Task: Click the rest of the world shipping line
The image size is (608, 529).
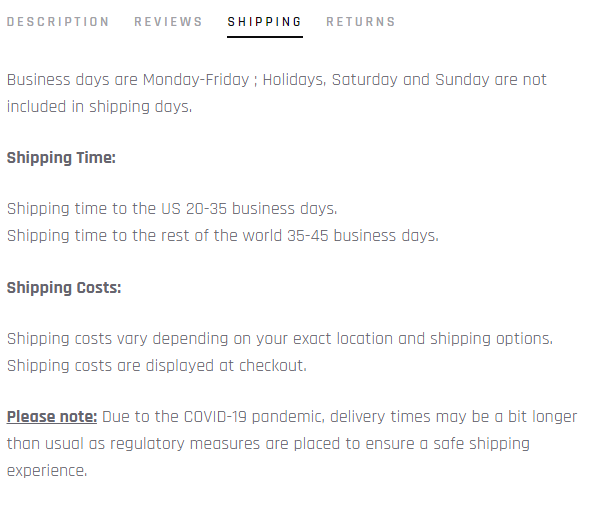Action: 223,236
